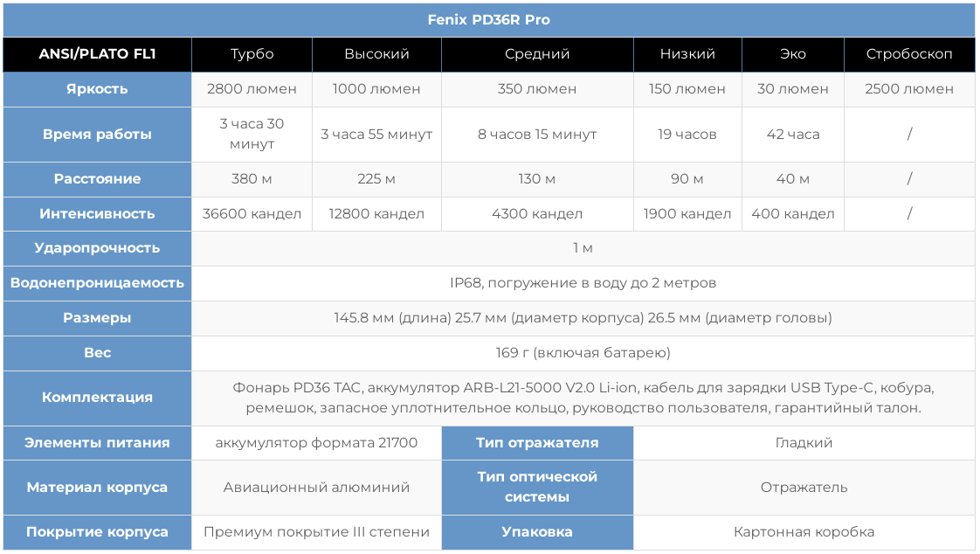Select the Авиационный алюминий material cell
The height and width of the screenshot is (554, 980).
click(316, 488)
